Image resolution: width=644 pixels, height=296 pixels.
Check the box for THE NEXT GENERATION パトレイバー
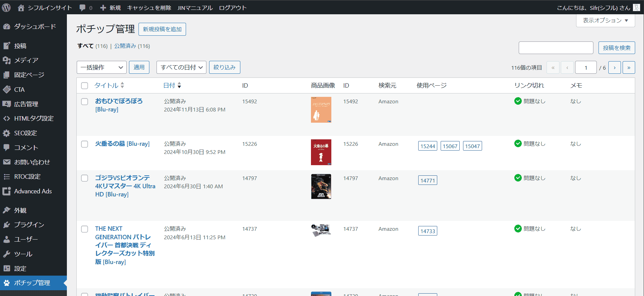pyautogui.click(x=85, y=229)
